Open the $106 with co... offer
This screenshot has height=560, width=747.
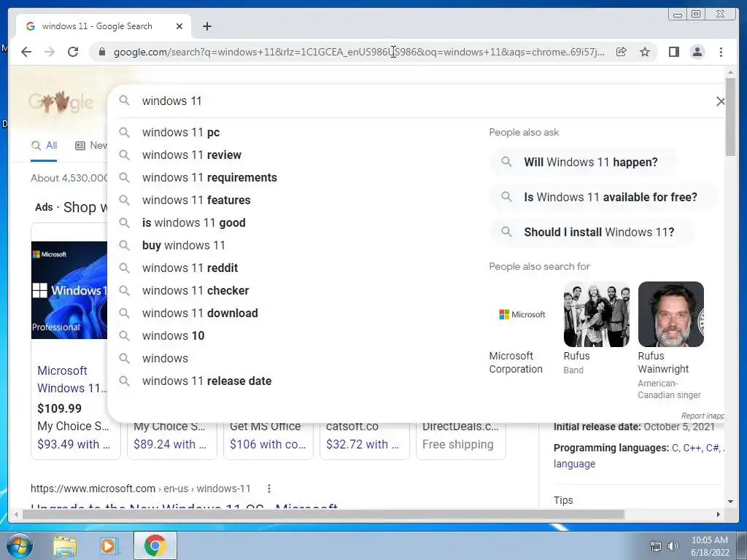268,444
